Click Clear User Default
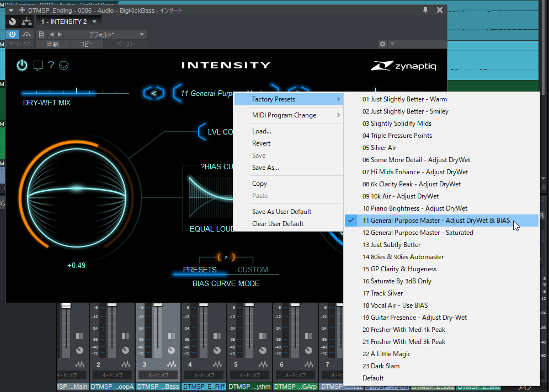Screen dimensions: 549x392 (289, 224)
